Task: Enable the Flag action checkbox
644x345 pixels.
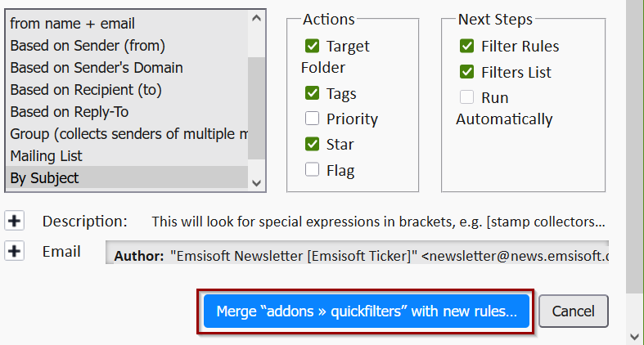Action: [312, 170]
